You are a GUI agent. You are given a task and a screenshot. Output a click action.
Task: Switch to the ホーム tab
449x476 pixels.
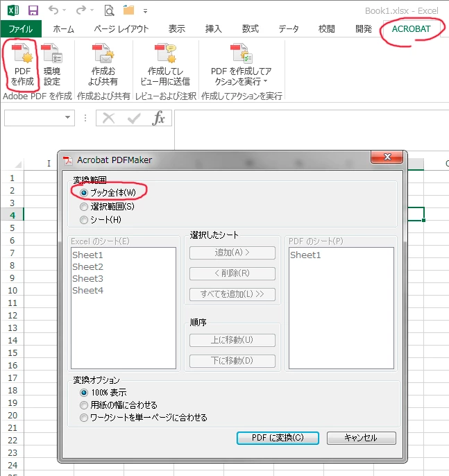click(63, 29)
